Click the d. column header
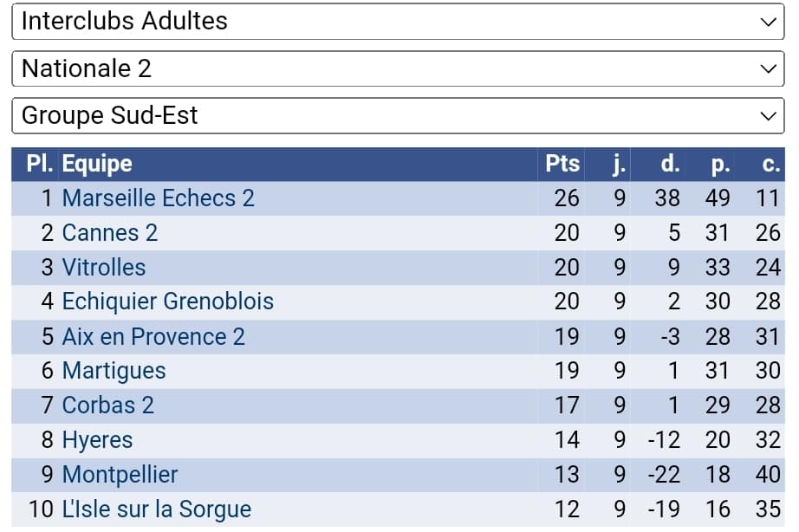This screenshot has width=799, height=532. tap(670, 164)
